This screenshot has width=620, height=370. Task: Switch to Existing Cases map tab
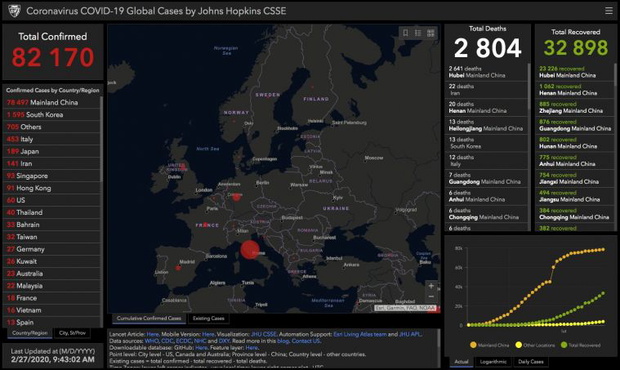[x=208, y=318]
